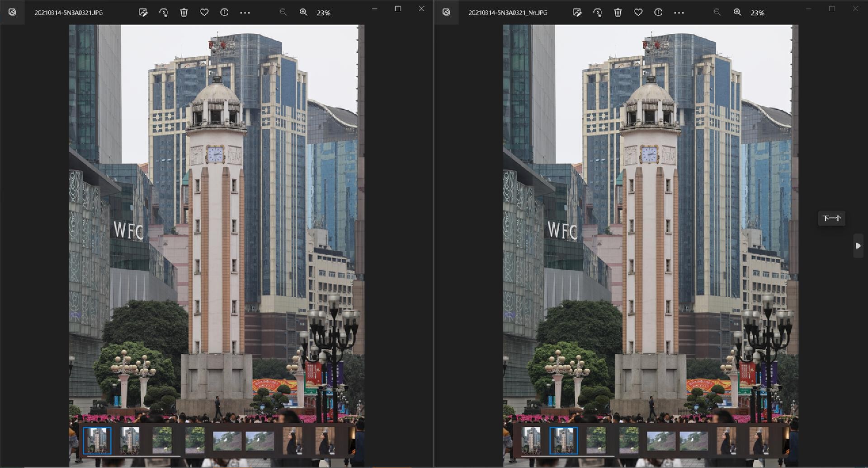
Task: Zoom in on the right window photo
Action: tap(737, 13)
